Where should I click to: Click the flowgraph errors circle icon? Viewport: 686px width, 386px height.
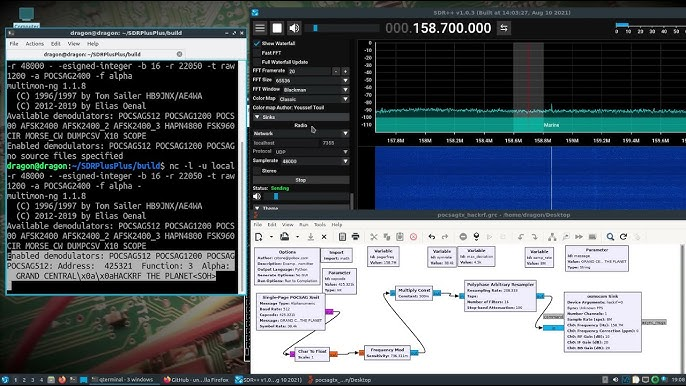click(x=463, y=237)
